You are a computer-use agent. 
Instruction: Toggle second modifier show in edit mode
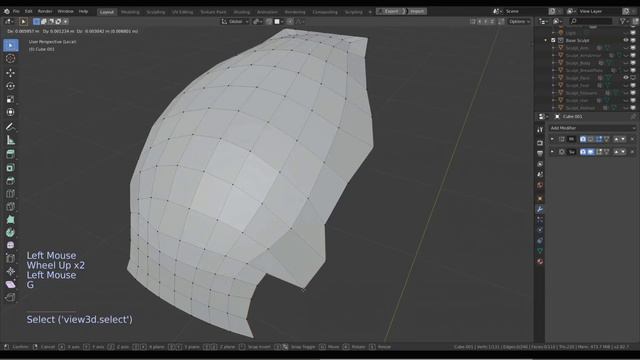click(x=599, y=152)
